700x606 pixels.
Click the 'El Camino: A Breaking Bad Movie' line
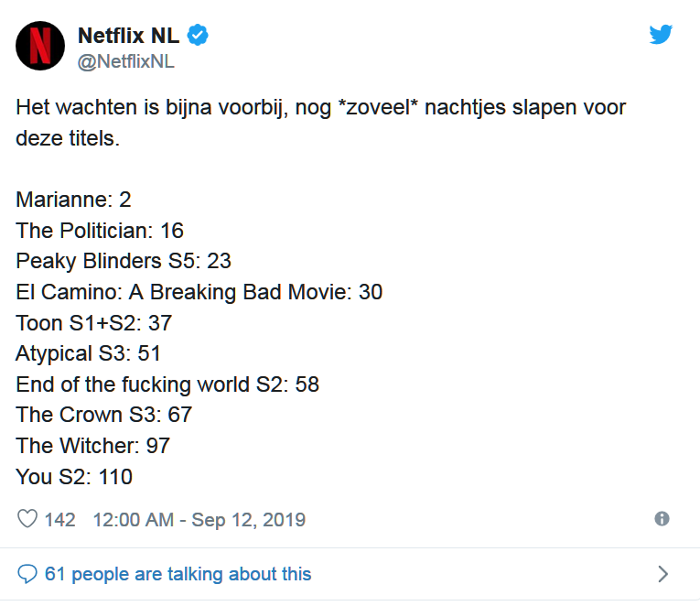coord(199,292)
